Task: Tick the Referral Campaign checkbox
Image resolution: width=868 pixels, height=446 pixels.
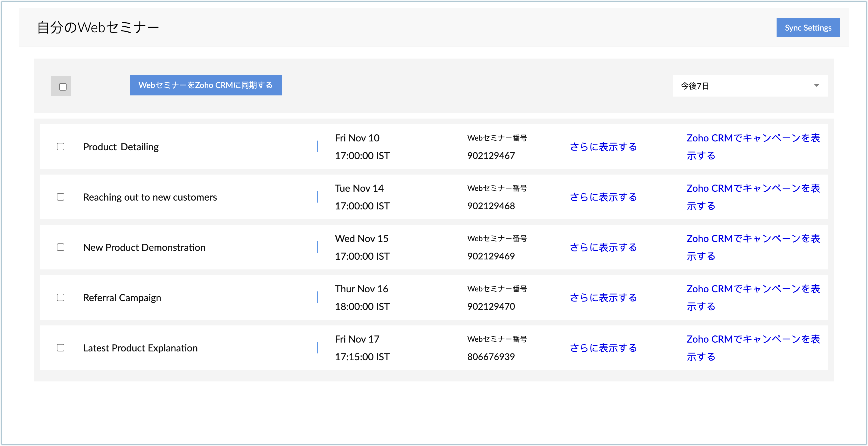Action: click(61, 297)
